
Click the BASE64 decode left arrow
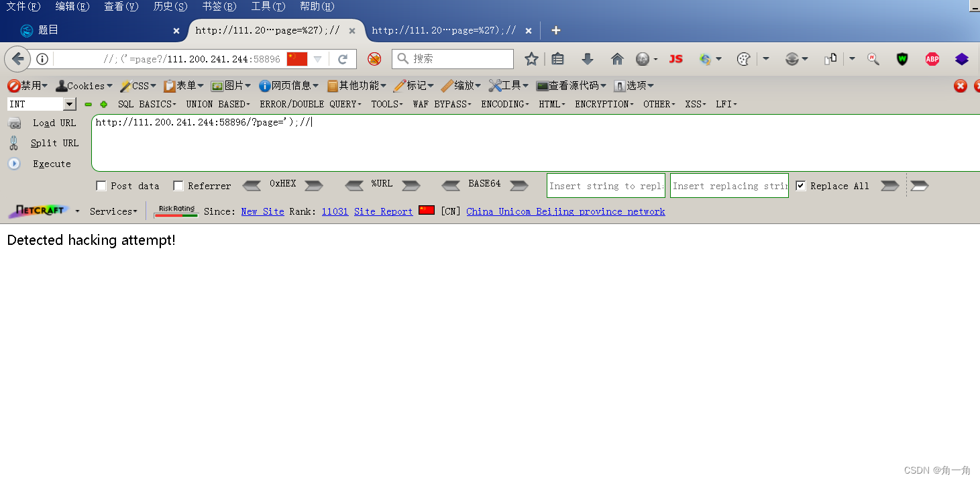451,185
